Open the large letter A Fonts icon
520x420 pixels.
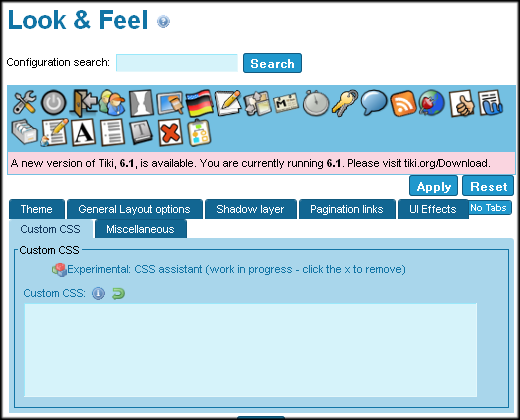tap(83, 133)
